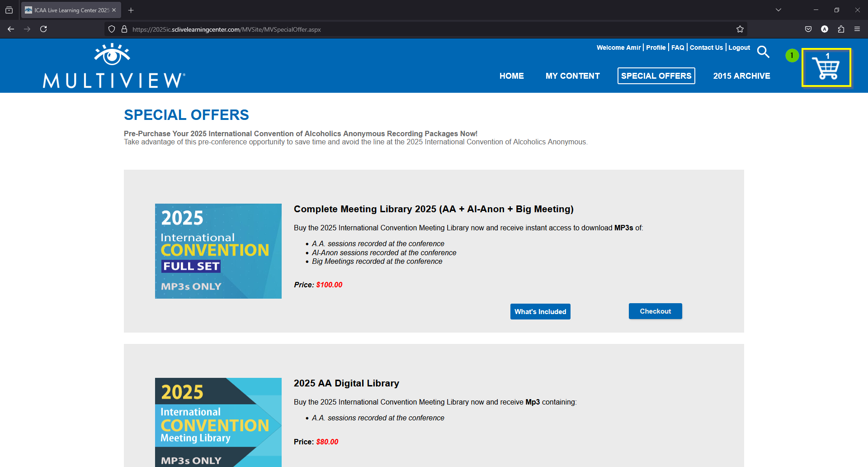Screen dimensions: 868x467
Task: Click the site security padlock icon
Action: click(124, 29)
